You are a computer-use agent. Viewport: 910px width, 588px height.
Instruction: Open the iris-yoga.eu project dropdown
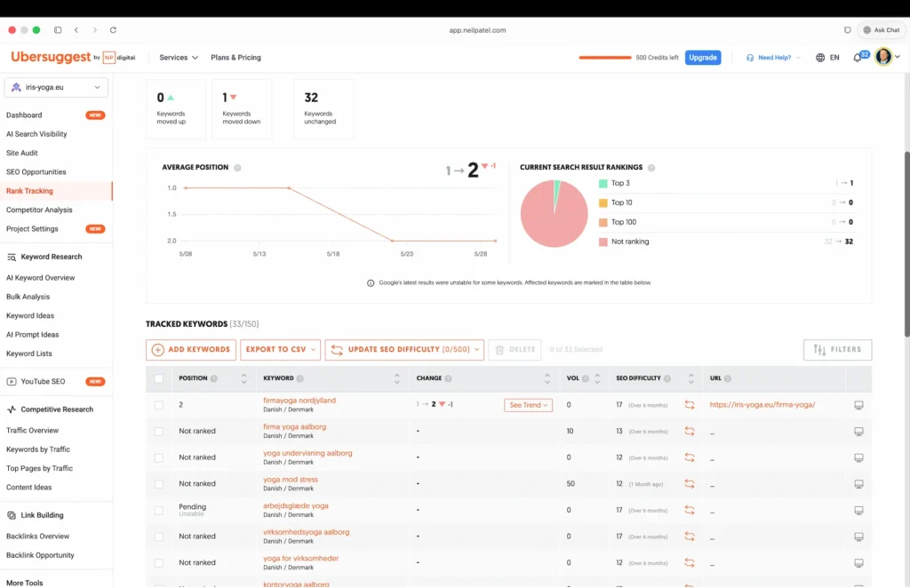[56, 87]
